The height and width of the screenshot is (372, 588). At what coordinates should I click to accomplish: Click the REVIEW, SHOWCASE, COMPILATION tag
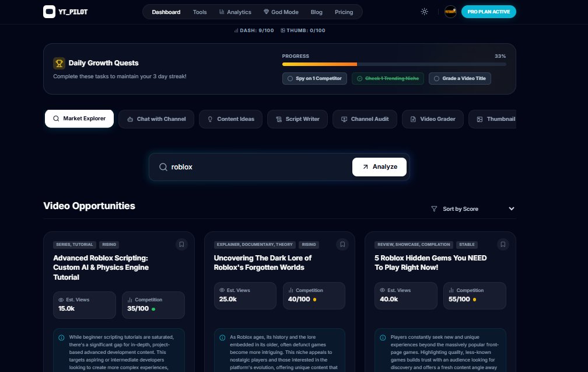414,244
